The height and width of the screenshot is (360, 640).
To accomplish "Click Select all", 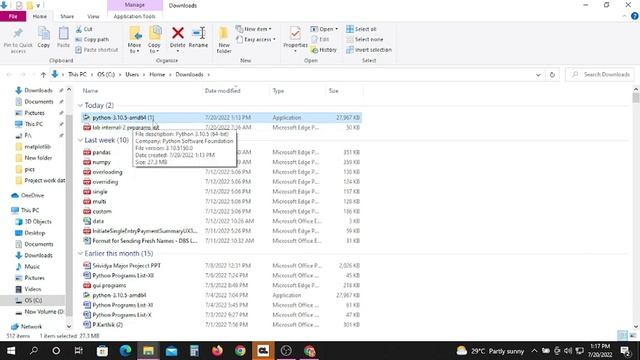I will [x=361, y=29].
